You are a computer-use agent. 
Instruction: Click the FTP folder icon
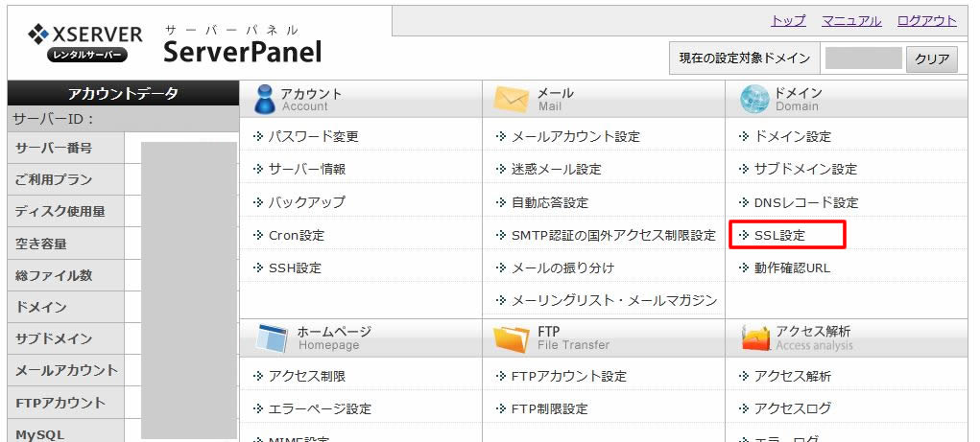512,339
